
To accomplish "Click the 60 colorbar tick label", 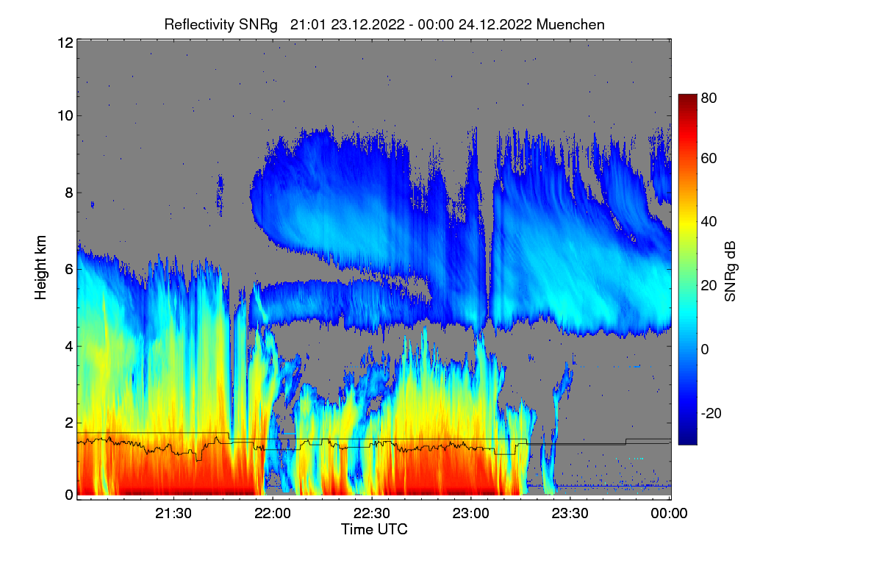I will pos(709,159).
